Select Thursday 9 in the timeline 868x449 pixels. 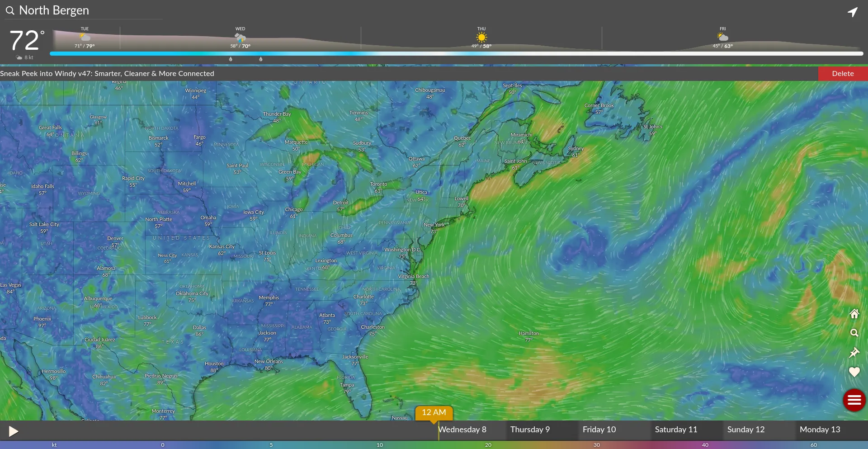[x=530, y=430]
